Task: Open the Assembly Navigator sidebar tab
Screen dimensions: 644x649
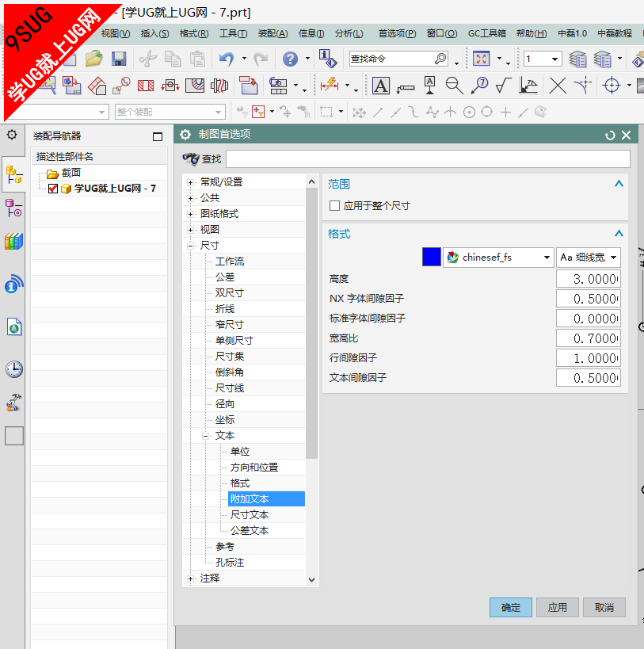Action: (13, 174)
